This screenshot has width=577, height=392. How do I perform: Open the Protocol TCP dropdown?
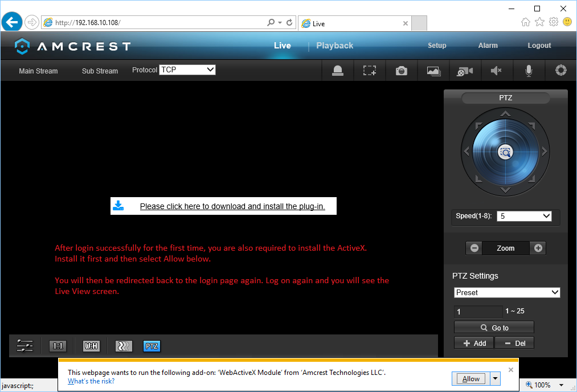click(x=187, y=70)
